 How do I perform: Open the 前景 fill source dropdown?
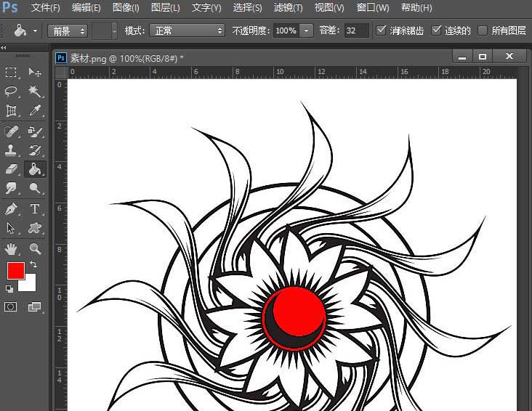[68, 30]
